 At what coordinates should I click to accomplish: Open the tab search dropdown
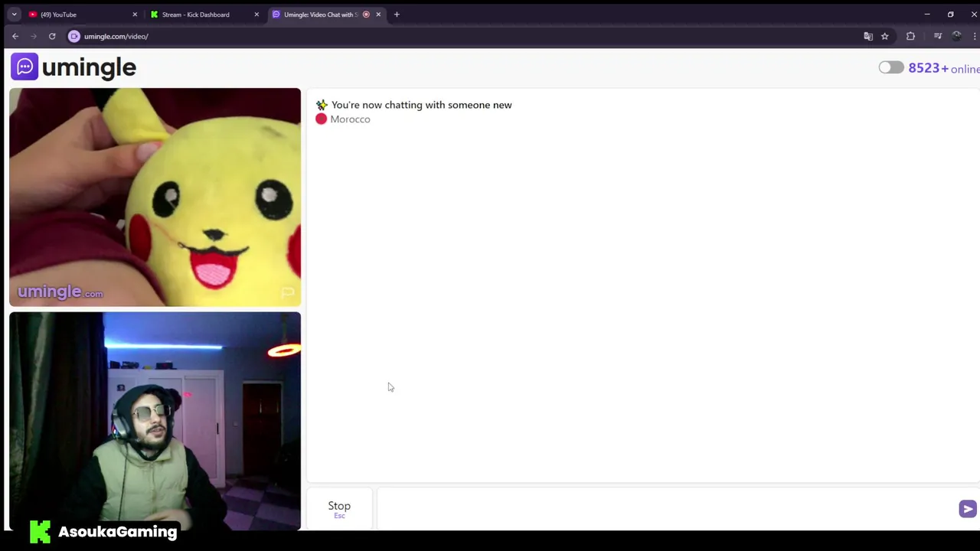tap(14, 15)
